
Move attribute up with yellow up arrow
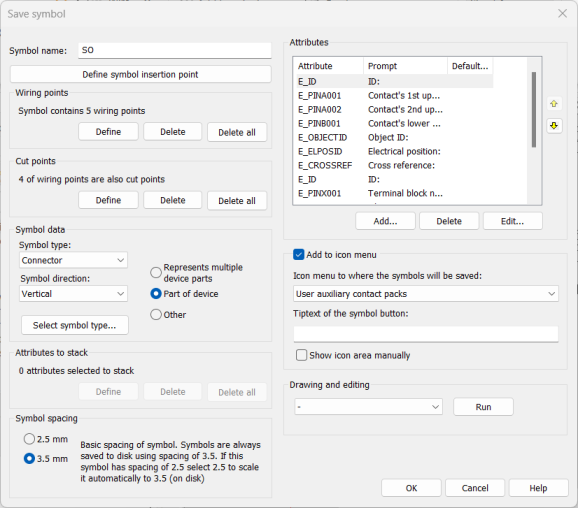(554, 104)
